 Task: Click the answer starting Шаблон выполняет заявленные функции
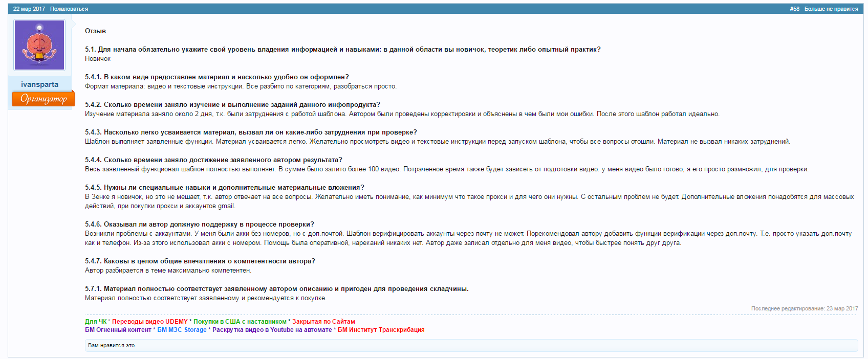pos(438,142)
